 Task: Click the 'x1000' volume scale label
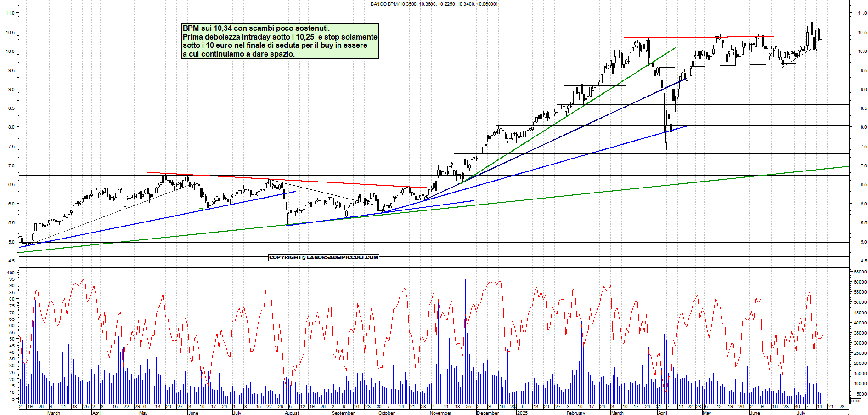[x=855, y=401]
